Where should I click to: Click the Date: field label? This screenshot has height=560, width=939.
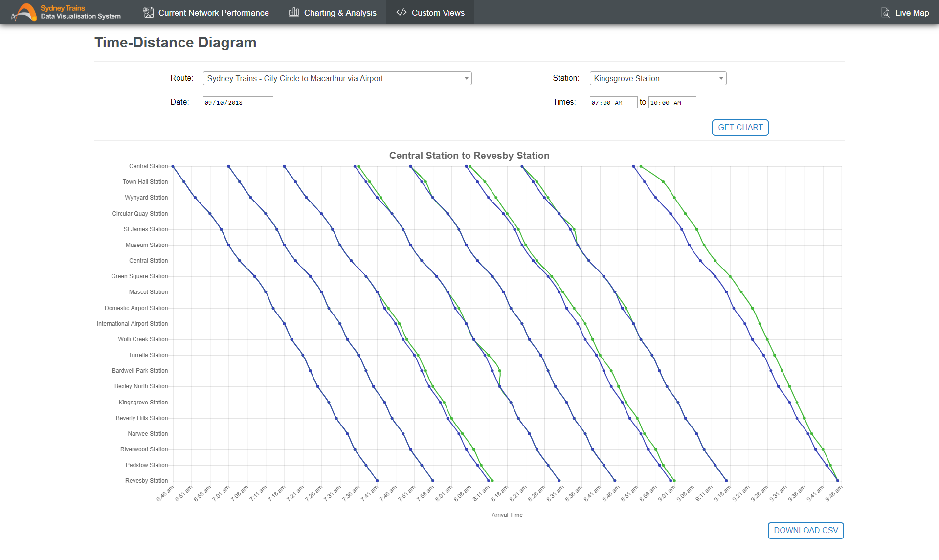179,102
